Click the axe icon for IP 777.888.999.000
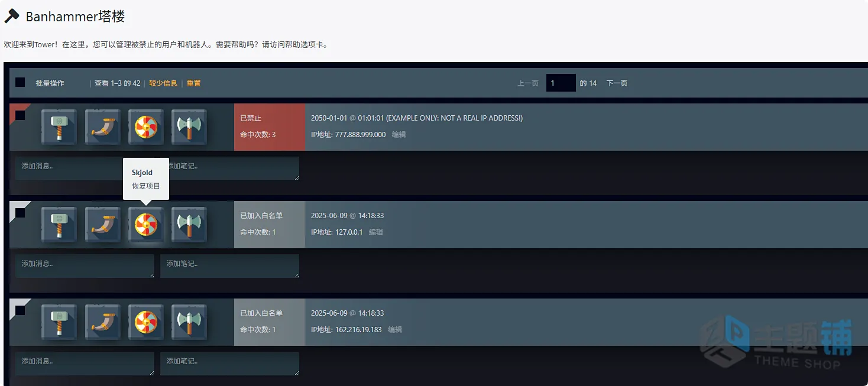 (189, 127)
